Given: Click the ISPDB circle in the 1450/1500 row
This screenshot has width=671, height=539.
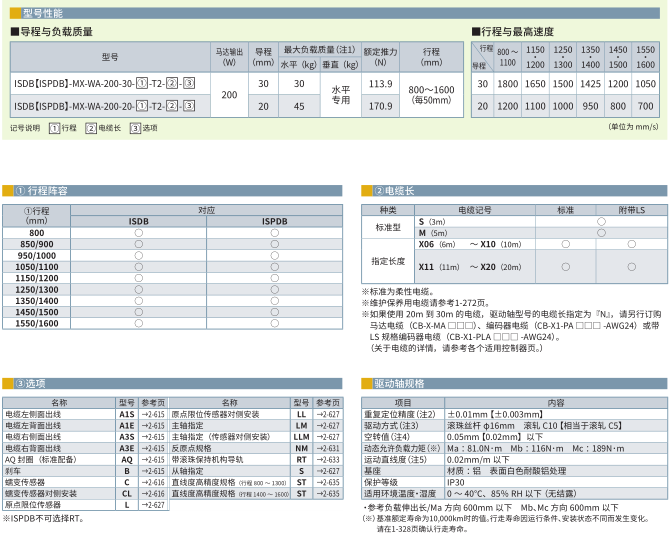Looking at the screenshot, I should tap(275, 312).
